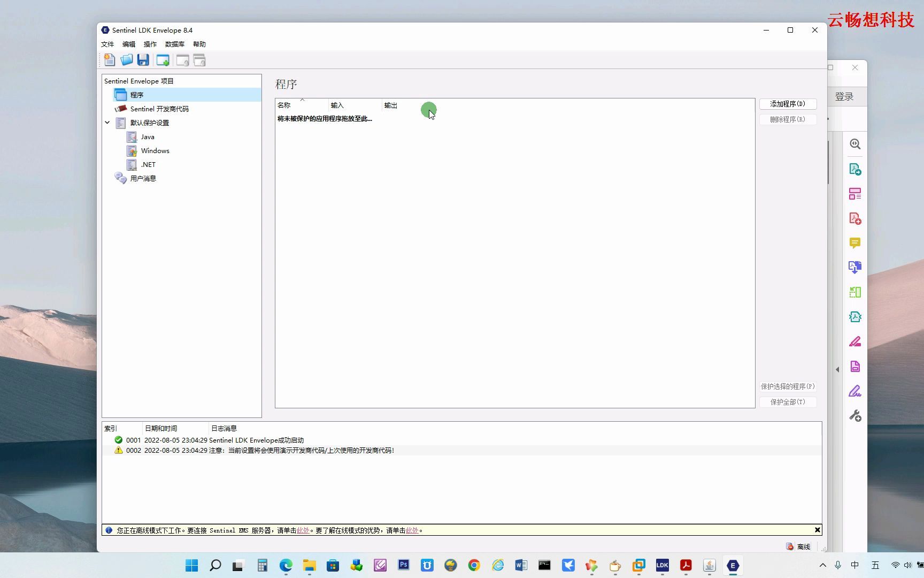The image size is (924, 578).
Task: Open the Java protection settings
Action: (148, 136)
